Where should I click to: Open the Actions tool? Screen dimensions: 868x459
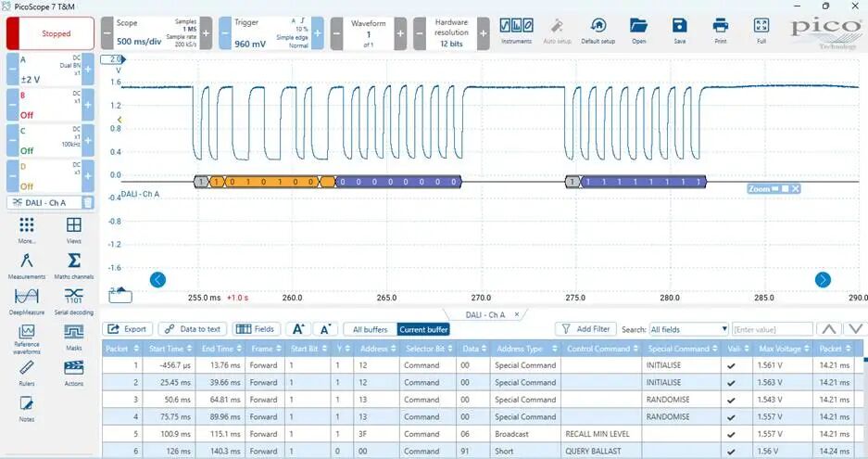pyautogui.click(x=73, y=373)
